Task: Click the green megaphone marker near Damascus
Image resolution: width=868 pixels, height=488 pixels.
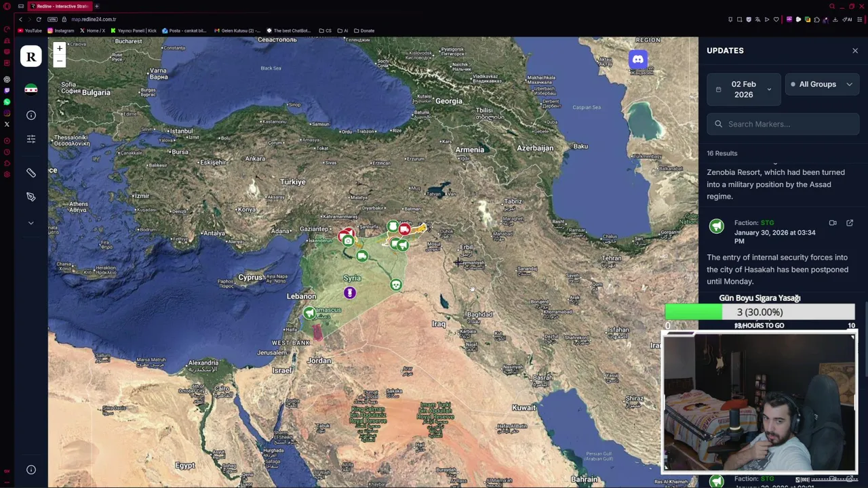Action: [309, 312]
